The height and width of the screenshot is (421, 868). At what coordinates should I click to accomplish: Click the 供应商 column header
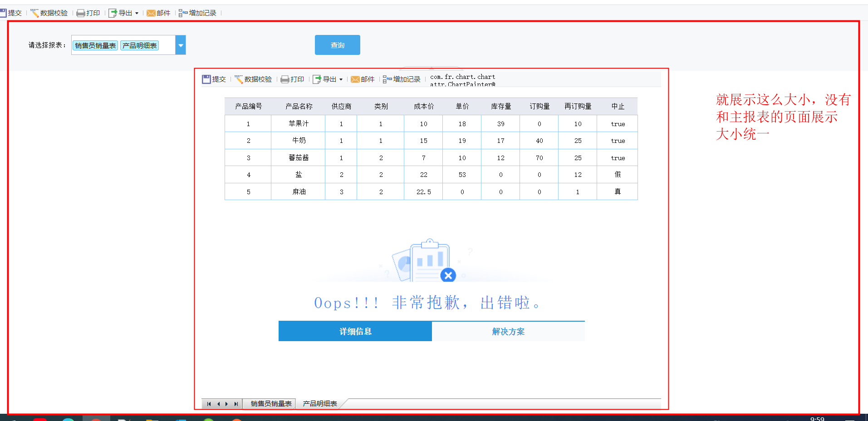341,106
